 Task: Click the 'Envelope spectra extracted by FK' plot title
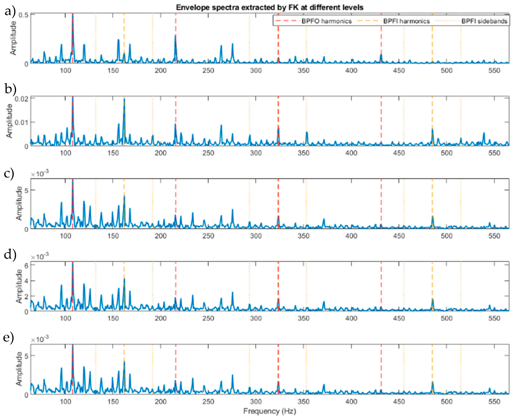(270, 8)
